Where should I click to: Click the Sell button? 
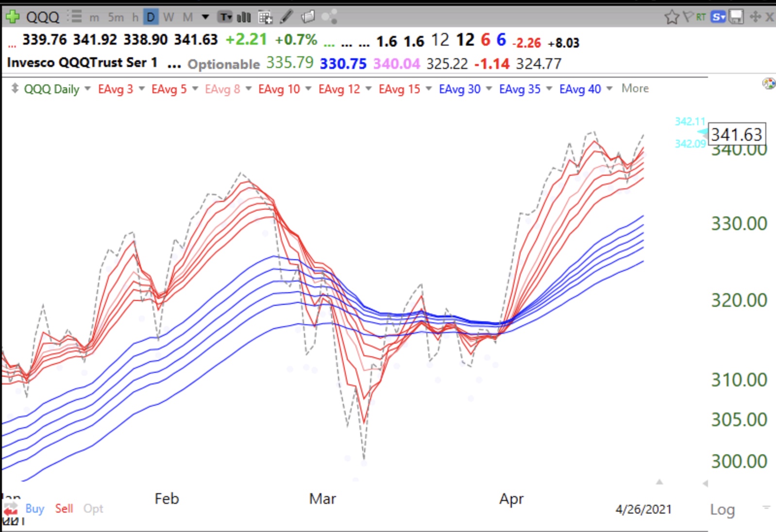(x=64, y=509)
